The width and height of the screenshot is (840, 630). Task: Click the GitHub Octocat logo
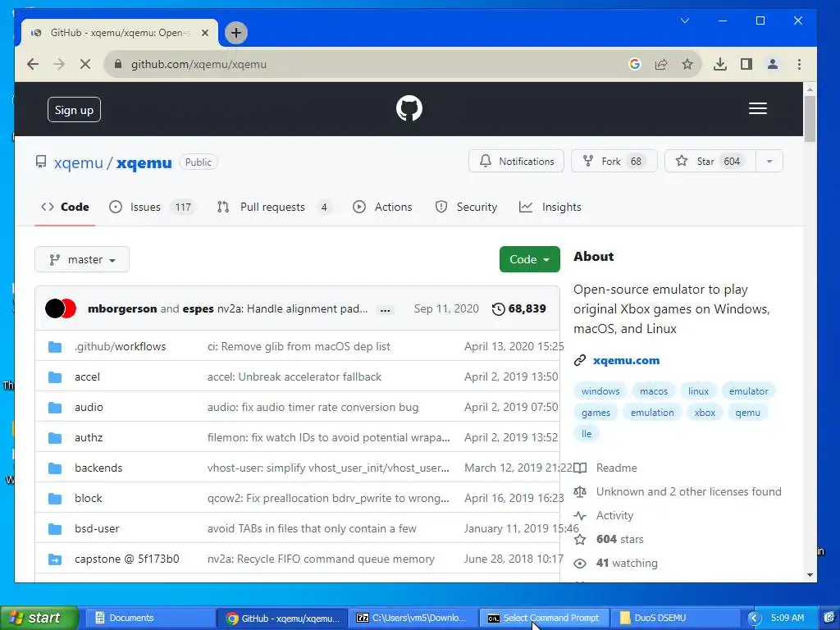(x=409, y=109)
